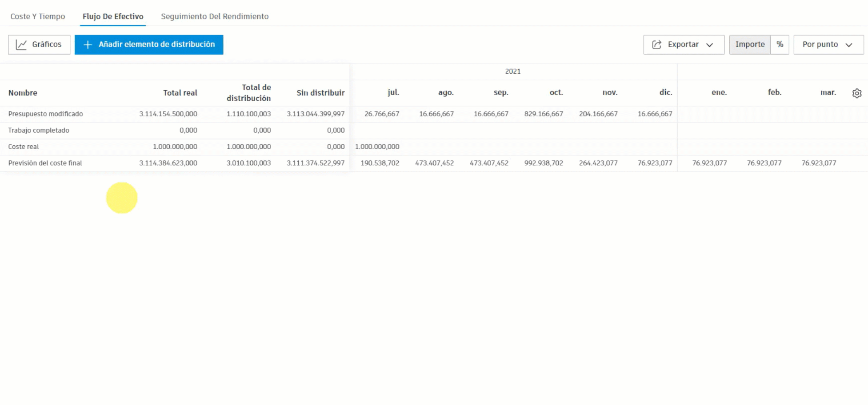The image size is (868, 405).
Task: Click Presupuesto modificado total real 3.114.154.500,000
Action: tap(168, 114)
